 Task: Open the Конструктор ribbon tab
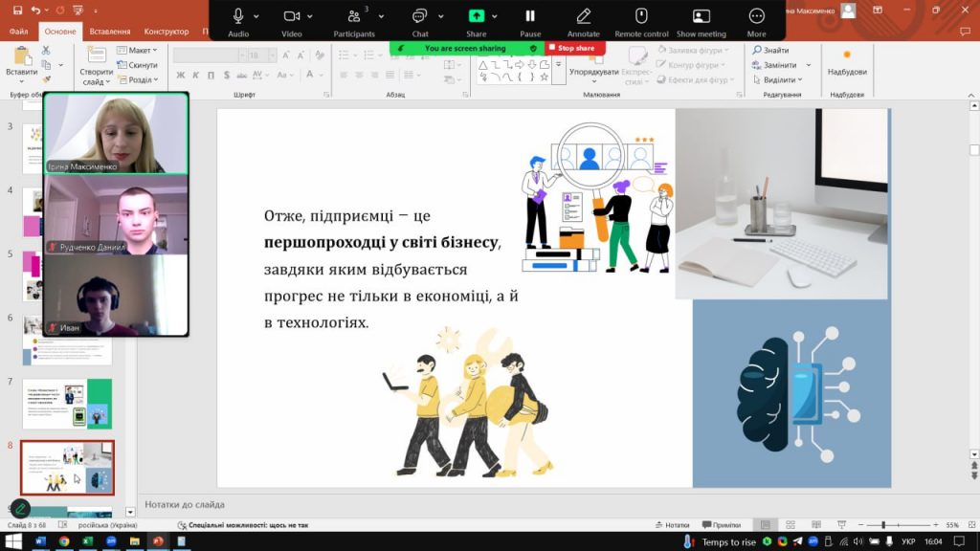[166, 32]
